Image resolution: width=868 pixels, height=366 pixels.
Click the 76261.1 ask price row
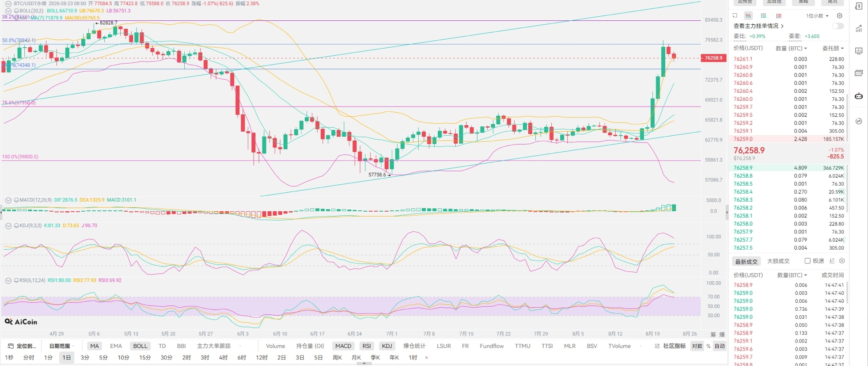click(788, 59)
